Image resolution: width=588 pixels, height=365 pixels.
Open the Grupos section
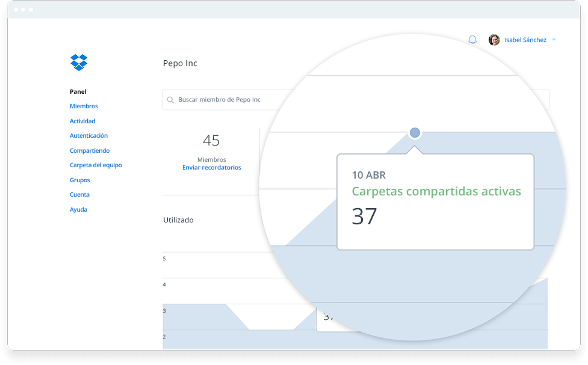click(x=80, y=180)
